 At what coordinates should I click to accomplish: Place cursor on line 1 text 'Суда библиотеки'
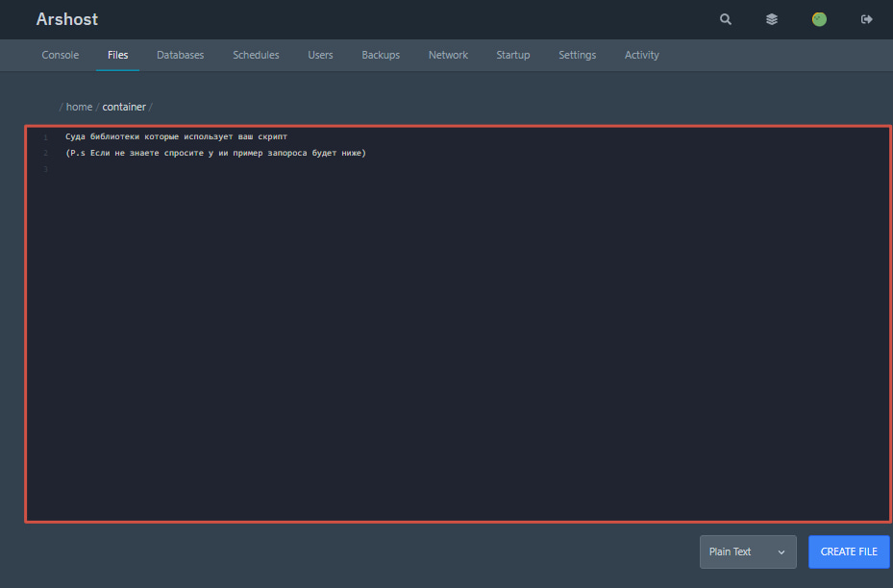click(x=103, y=136)
